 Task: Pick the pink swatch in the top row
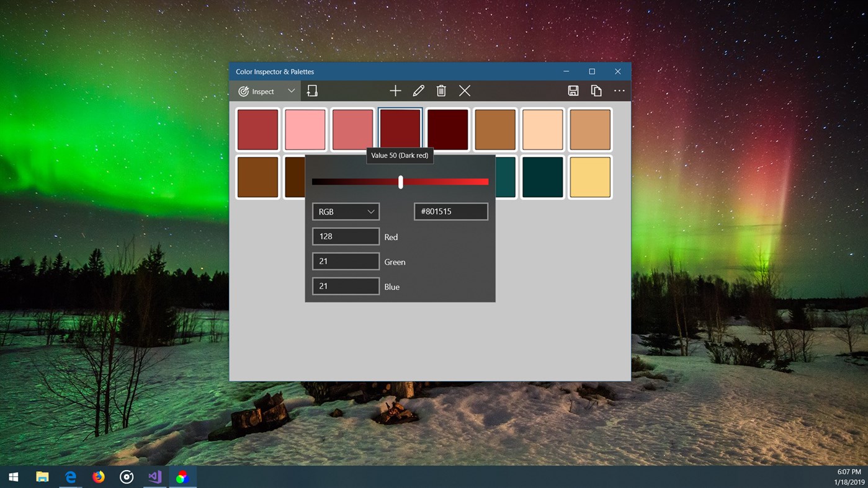(x=305, y=129)
